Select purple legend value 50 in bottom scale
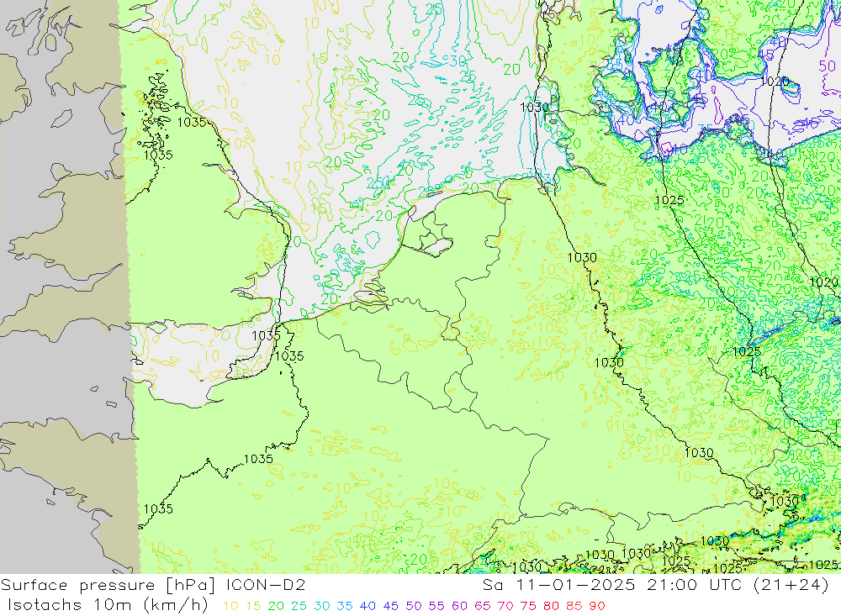This screenshot has height=616, width=841. 414,606
